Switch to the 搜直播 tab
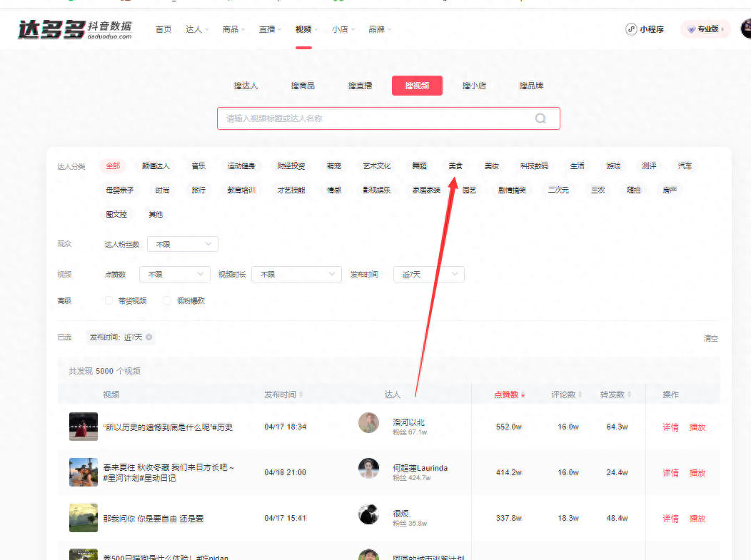751x560 pixels. pos(360,85)
